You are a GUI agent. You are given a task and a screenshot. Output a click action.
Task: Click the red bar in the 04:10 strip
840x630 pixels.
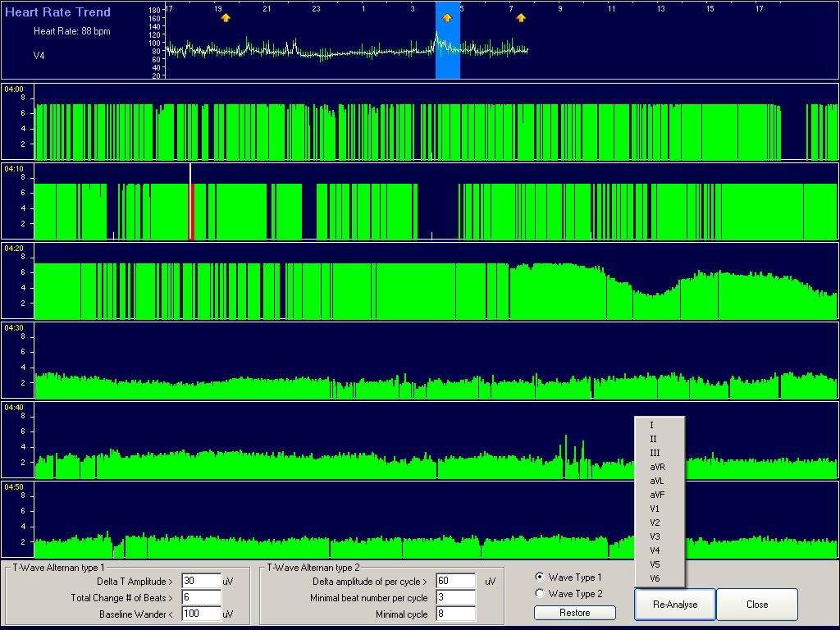[191, 212]
